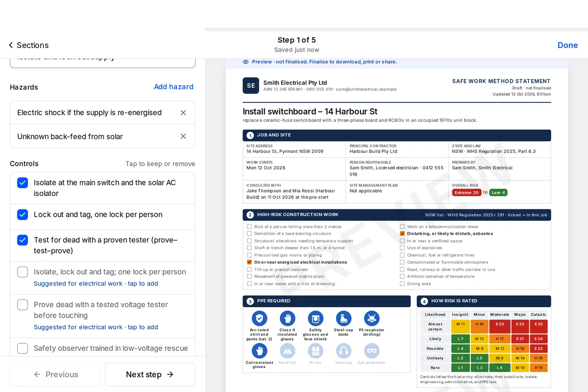Click 'Install switchboard – 14 Harbour St' title

pos(310,111)
